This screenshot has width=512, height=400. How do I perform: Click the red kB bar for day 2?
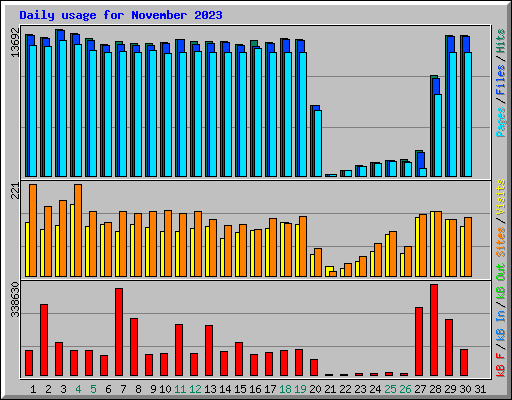click(44, 340)
